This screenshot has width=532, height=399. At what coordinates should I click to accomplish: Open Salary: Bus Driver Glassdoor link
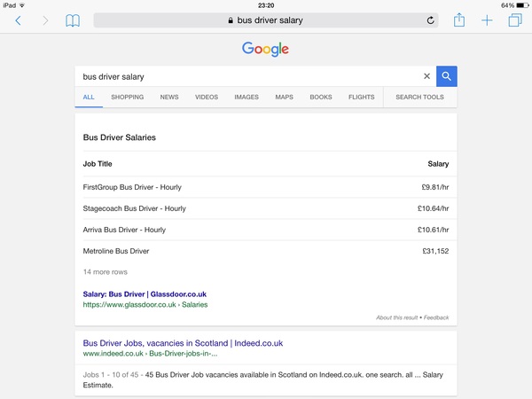[x=145, y=294]
